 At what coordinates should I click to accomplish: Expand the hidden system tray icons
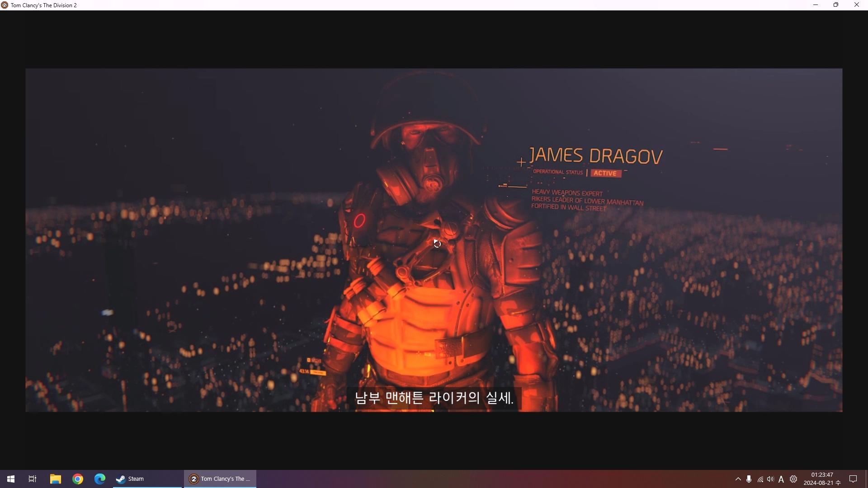tap(738, 479)
